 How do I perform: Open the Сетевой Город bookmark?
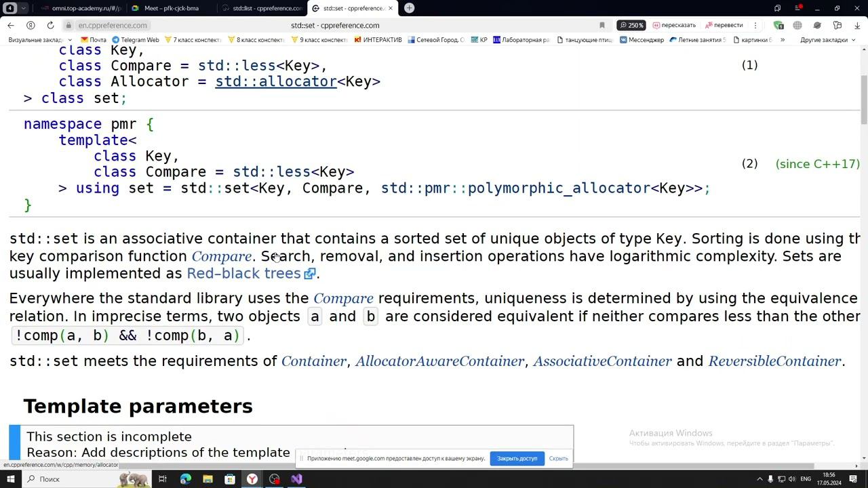point(435,40)
